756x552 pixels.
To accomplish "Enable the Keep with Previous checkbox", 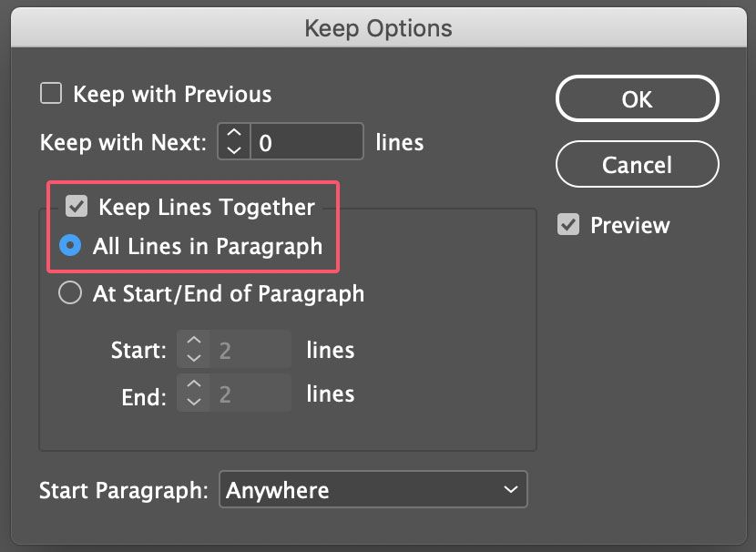I will [52, 94].
